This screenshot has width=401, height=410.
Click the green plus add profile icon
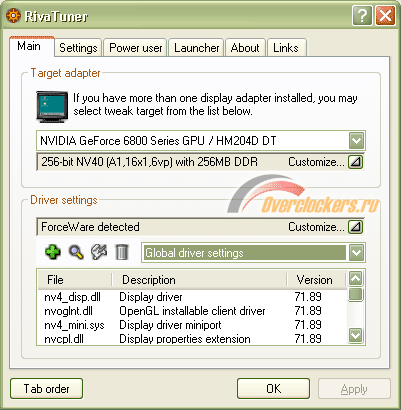pos(53,252)
